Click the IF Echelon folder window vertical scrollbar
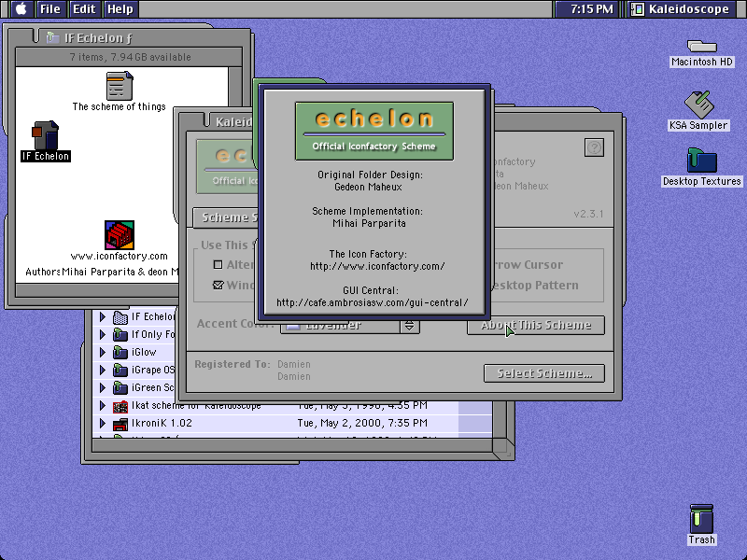 pyautogui.click(x=235, y=87)
